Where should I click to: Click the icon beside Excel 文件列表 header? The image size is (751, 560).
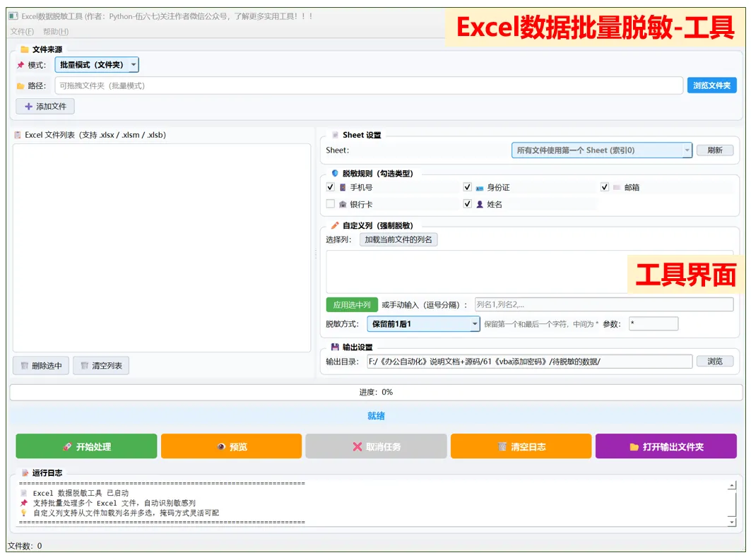18,135
